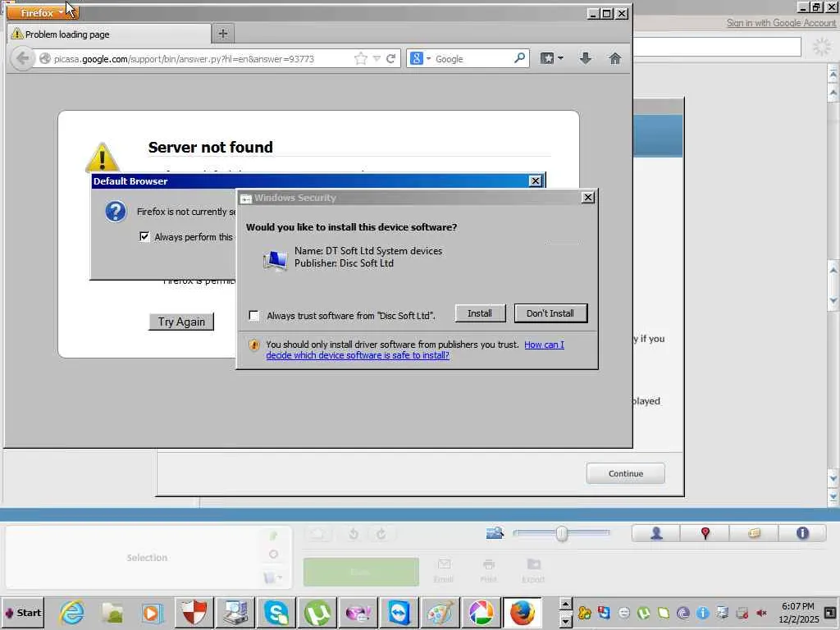Open Paint palette app on taskbar

point(440,612)
